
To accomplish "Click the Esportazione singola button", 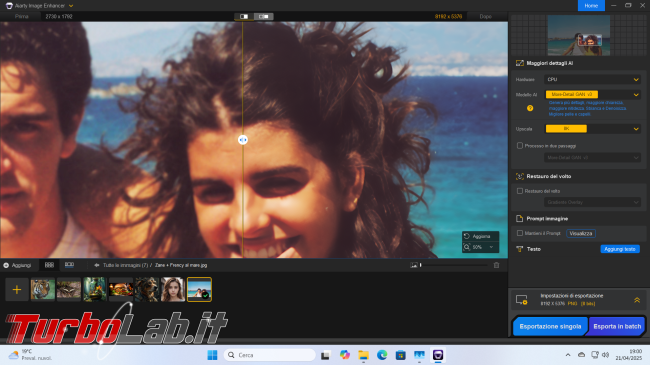I will [x=550, y=326].
